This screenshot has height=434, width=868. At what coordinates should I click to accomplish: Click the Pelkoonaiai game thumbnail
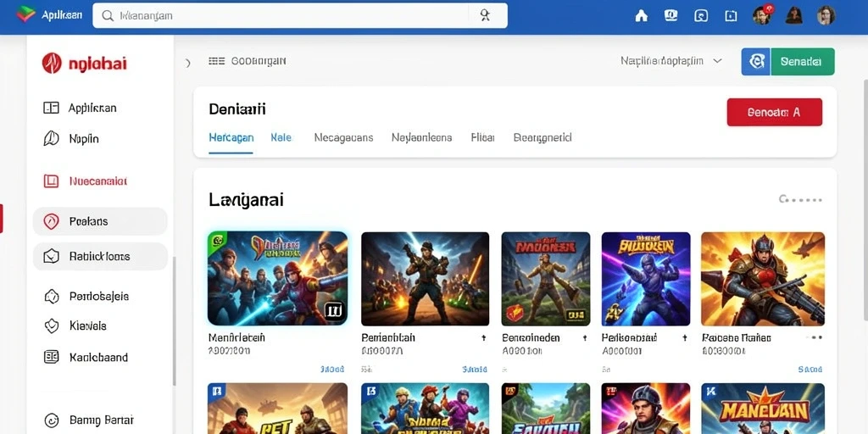[x=646, y=278]
